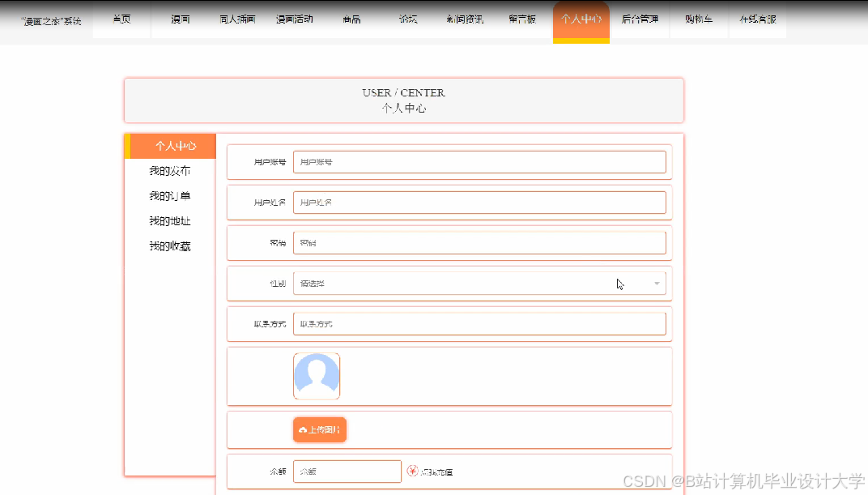Select 个人中心 in the sidebar
Screen dimensions: 868x495
(171, 146)
